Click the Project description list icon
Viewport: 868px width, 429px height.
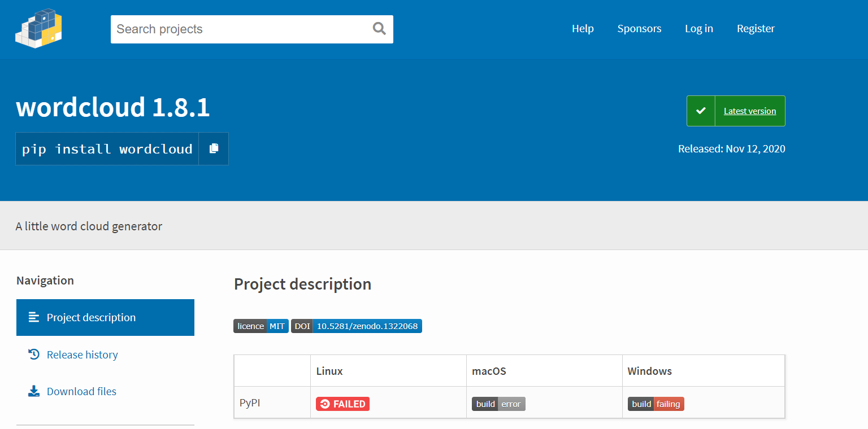click(34, 317)
